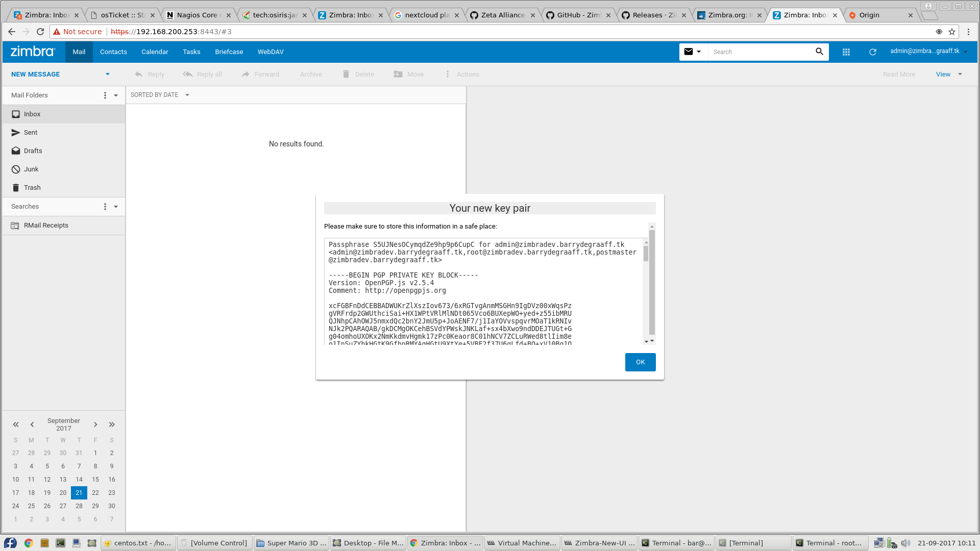
Task: Switch to the Calendar tab
Action: [x=155, y=52]
